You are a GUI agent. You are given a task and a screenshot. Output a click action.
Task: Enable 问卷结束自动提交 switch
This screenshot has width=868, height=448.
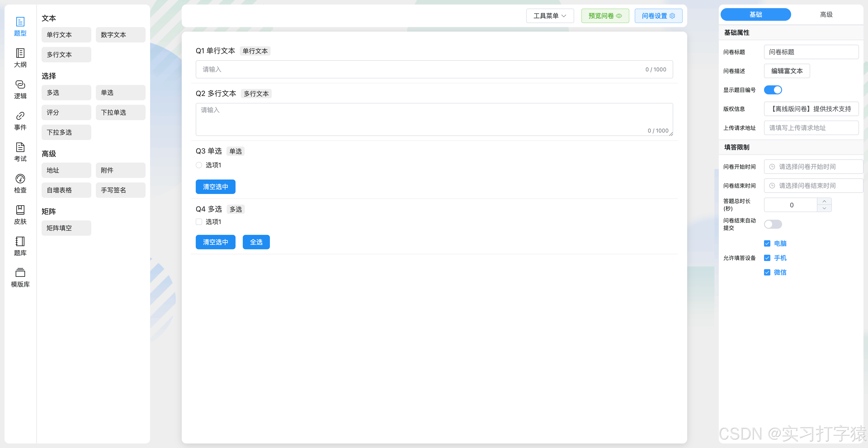(x=773, y=224)
